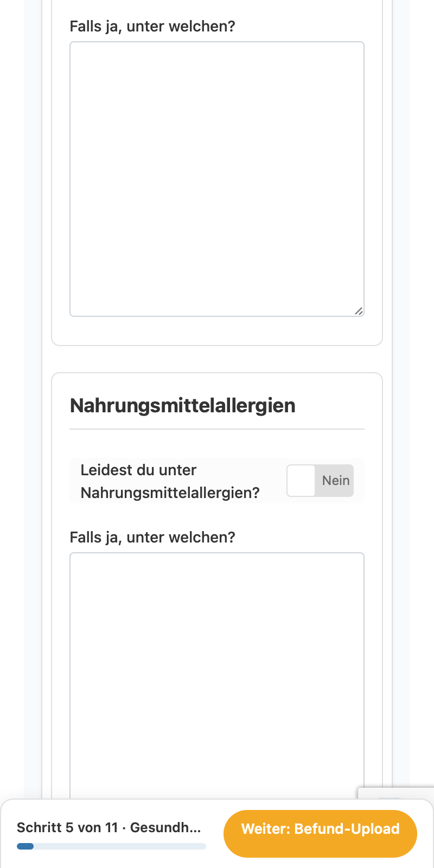Viewport: 434px width, 868px height.
Task: Click the question 'Leidest du unter Nahrungsmittelallergien?'
Action: (170, 481)
